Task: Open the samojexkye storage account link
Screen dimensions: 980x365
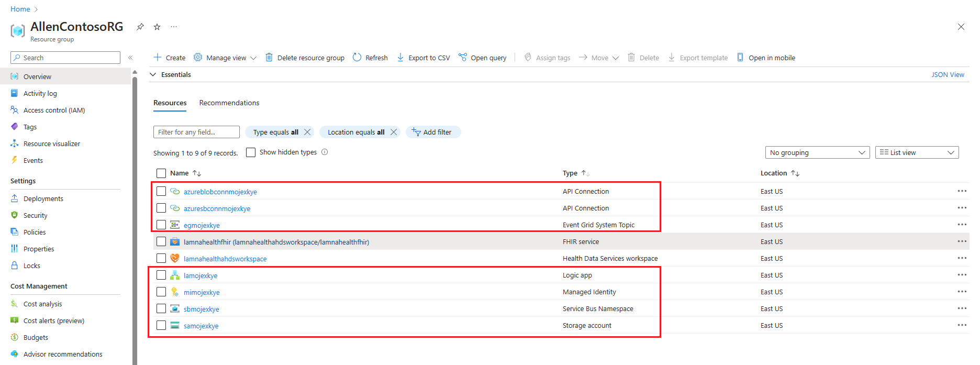Action: 201,326
